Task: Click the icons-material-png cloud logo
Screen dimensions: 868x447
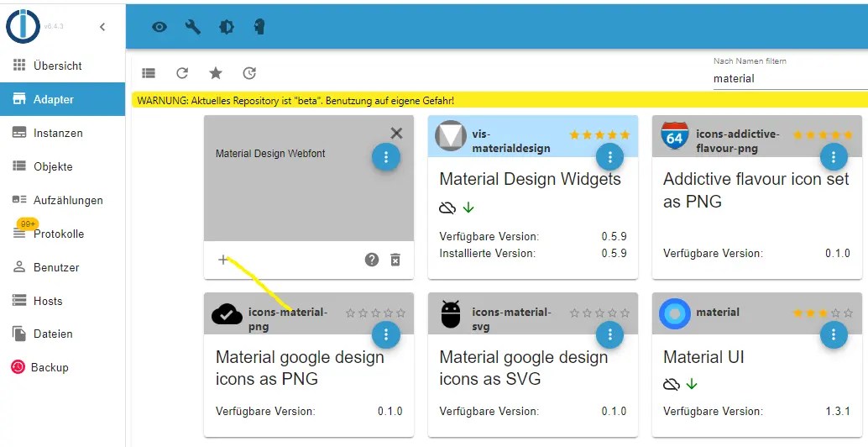Action: click(x=227, y=314)
